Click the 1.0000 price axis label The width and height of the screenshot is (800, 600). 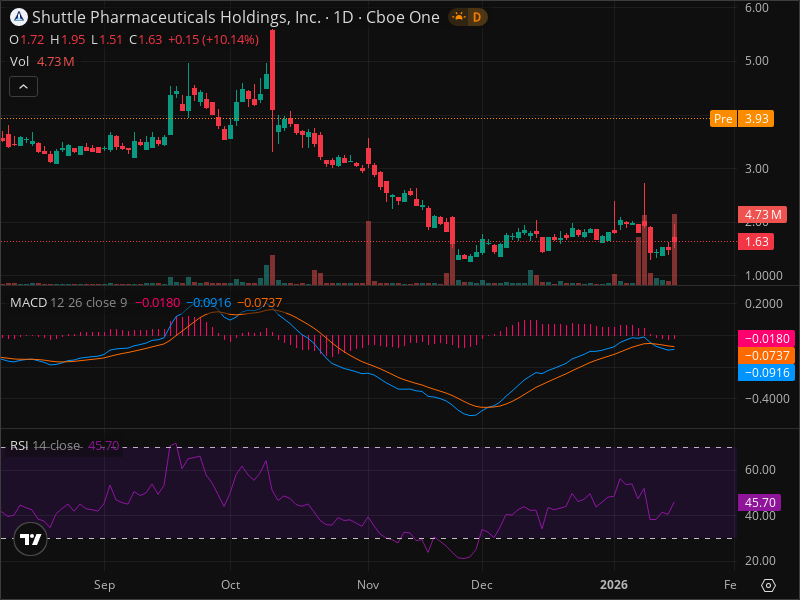(764, 276)
